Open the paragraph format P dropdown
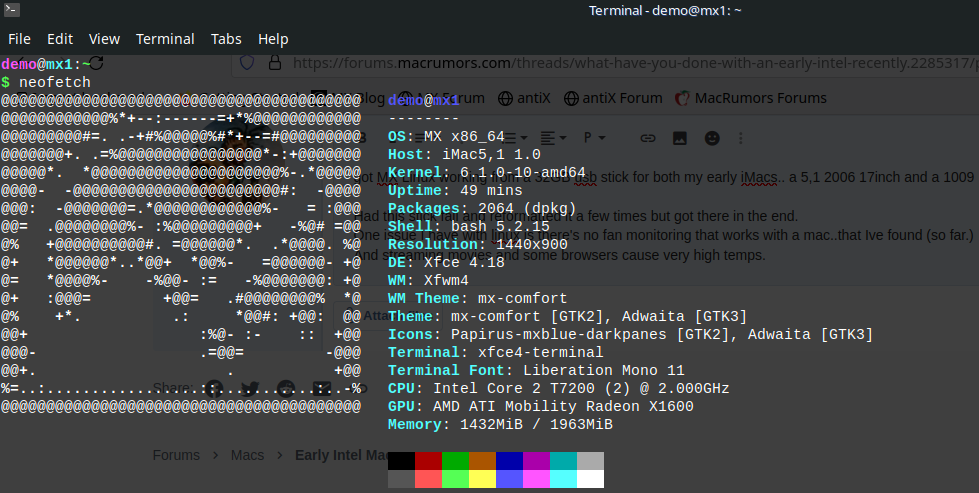The image size is (979, 493). pyautogui.click(x=594, y=137)
